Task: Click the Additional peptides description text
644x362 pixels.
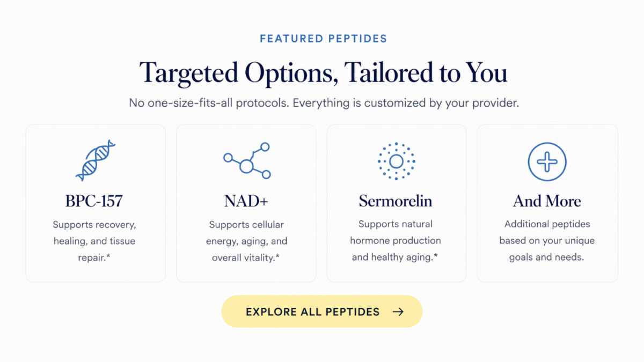Action: click(x=547, y=241)
